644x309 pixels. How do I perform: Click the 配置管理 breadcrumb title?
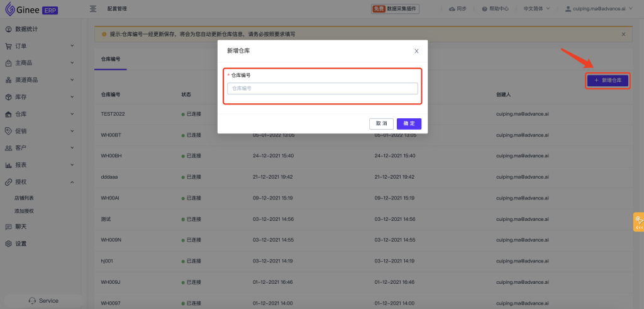pyautogui.click(x=117, y=9)
